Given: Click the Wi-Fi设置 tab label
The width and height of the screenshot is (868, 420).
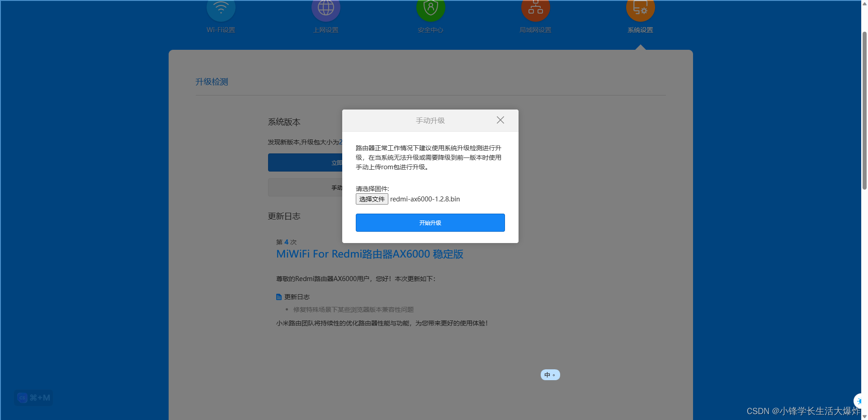Looking at the screenshot, I should [x=221, y=30].
